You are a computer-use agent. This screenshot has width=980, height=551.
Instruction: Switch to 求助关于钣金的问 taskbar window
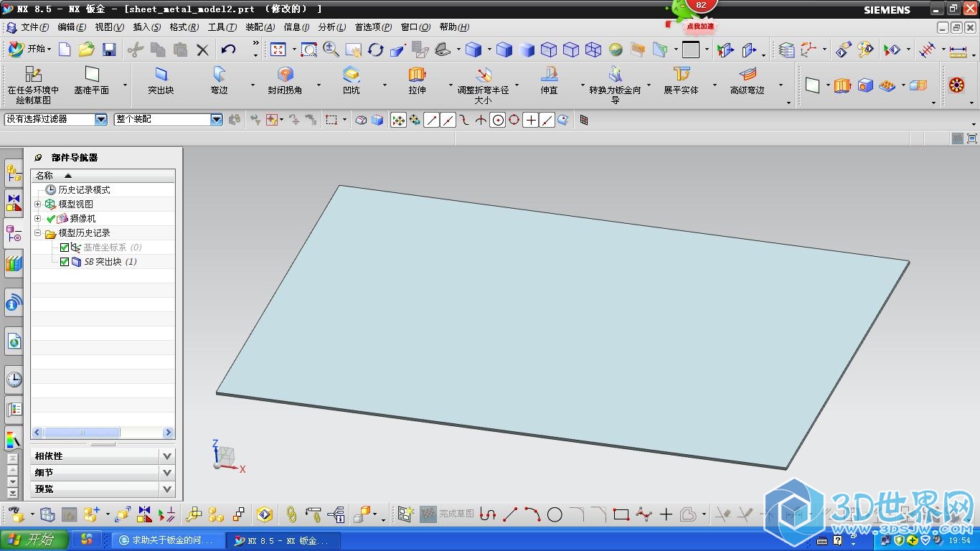pyautogui.click(x=170, y=540)
